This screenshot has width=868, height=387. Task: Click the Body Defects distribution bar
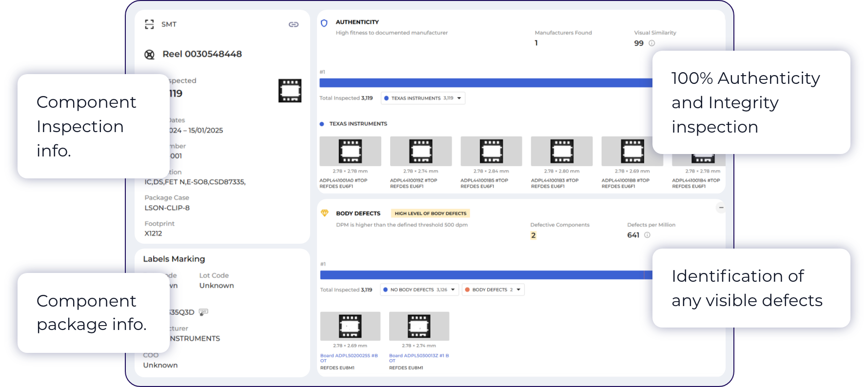click(482, 275)
